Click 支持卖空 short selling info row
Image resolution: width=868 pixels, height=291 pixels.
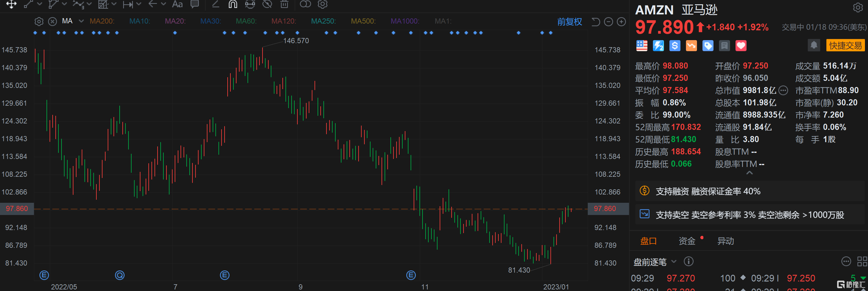pos(749,214)
